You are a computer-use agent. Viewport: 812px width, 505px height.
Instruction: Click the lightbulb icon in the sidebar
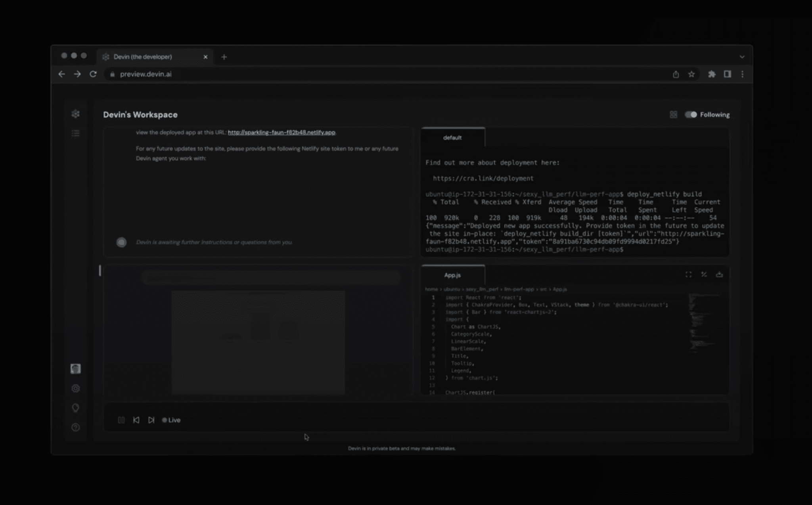click(x=76, y=408)
